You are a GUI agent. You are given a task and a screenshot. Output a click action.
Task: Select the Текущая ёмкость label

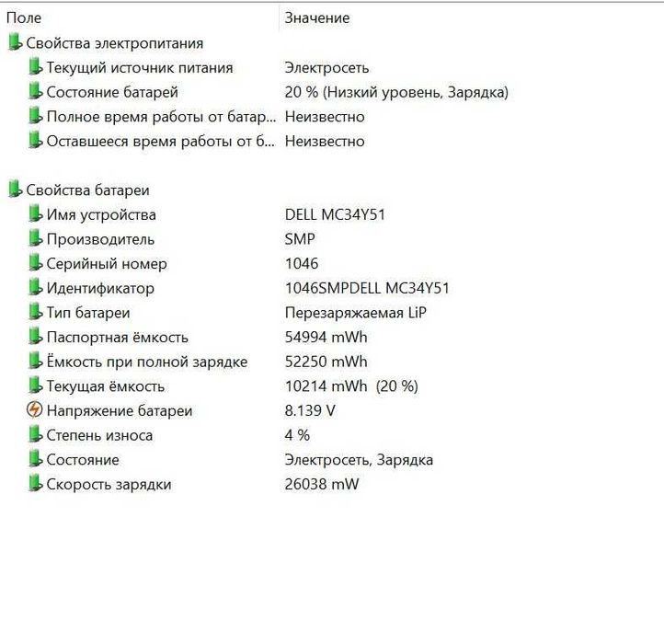pos(106,386)
